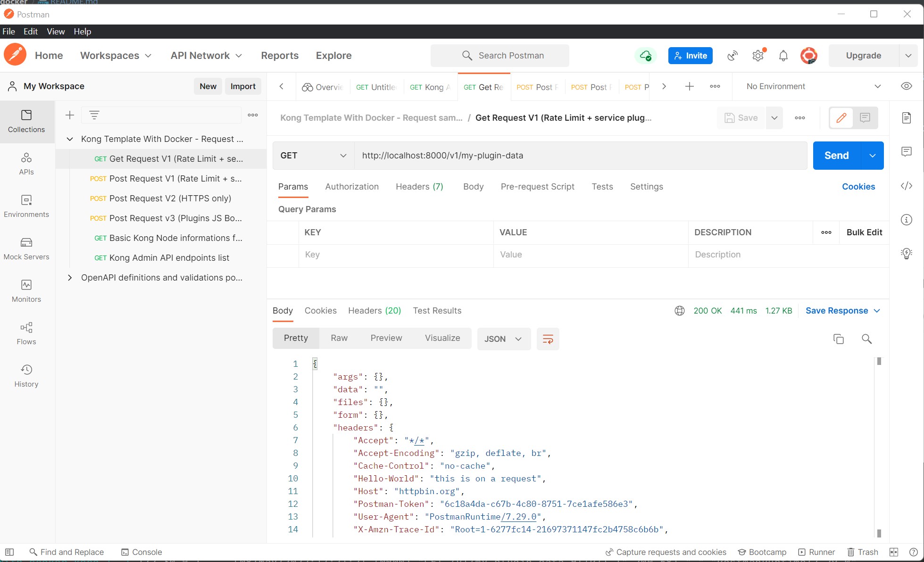Open the code snippet icon
The width and height of the screenshot is (924, 562).
pos(907,186)
